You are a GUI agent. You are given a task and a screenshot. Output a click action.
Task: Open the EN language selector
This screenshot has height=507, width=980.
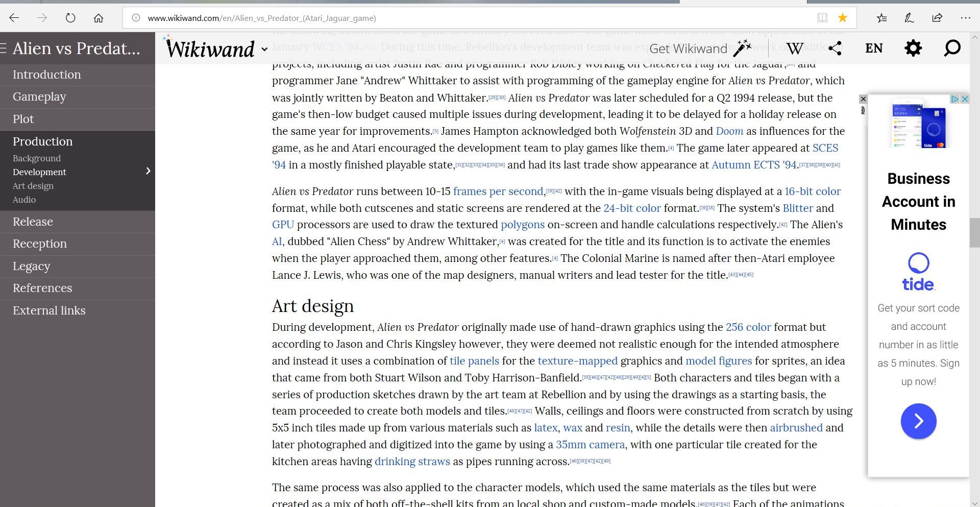pos(874,49)
